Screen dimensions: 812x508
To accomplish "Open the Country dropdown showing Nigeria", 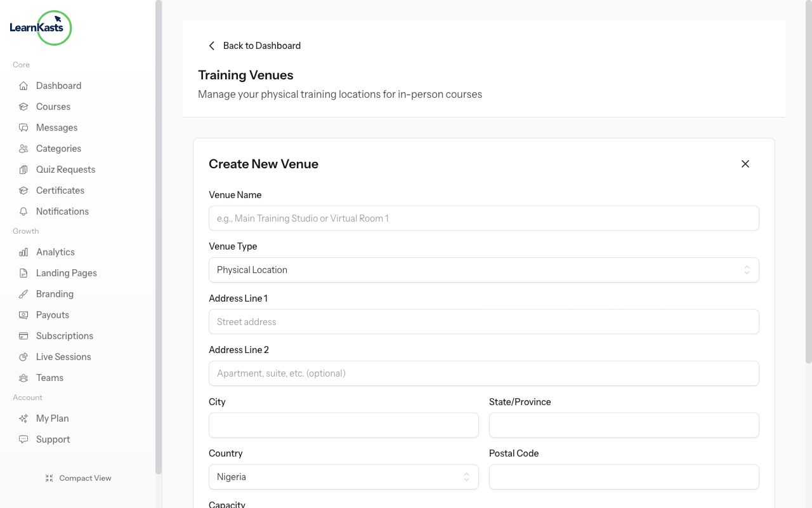I will pos(343,476).
